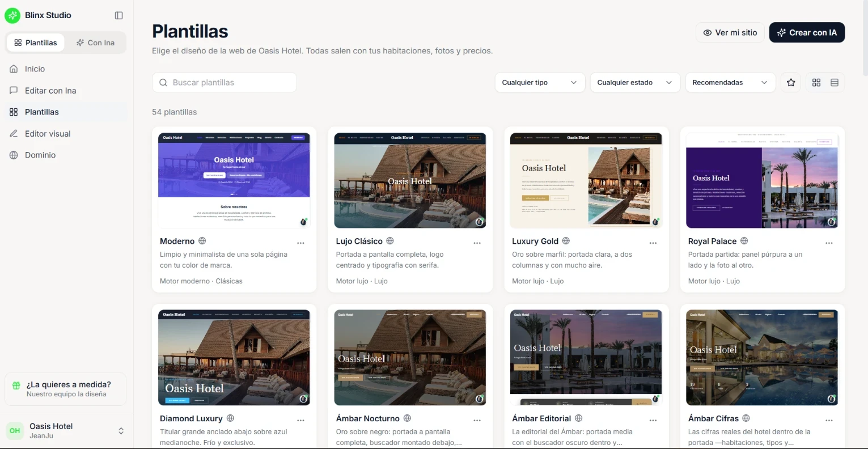The height and width of the screenshot is (449, 868).
Task: Open more options for Diamond Luxury template
Action: coord(301,420)
